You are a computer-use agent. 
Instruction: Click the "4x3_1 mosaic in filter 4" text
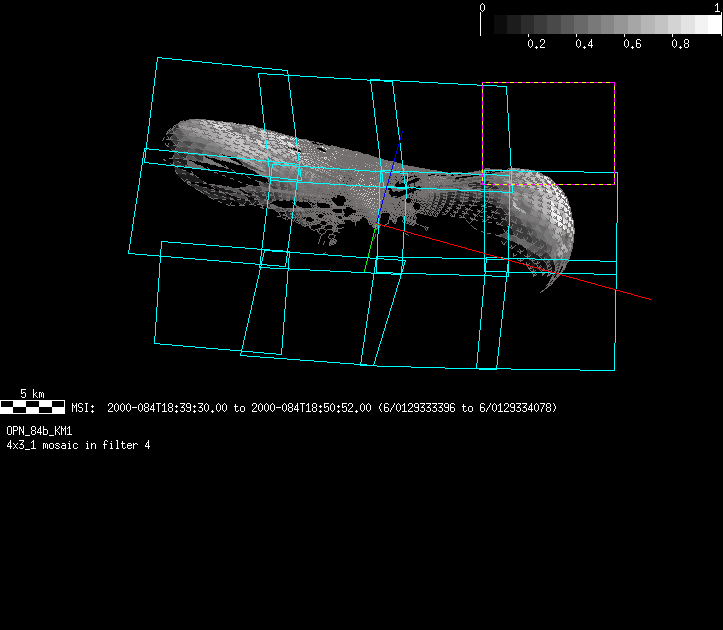78,444
